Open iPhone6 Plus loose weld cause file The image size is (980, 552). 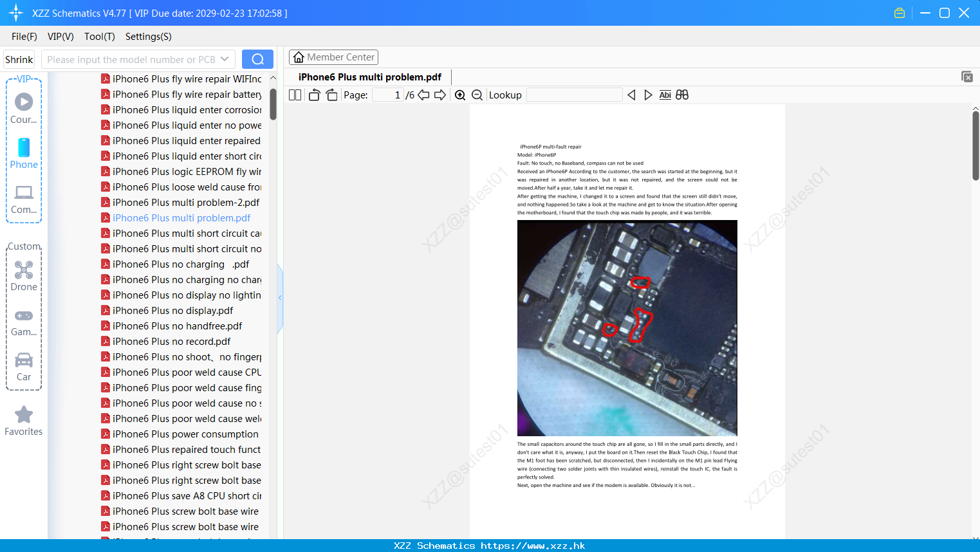[181, 187]
